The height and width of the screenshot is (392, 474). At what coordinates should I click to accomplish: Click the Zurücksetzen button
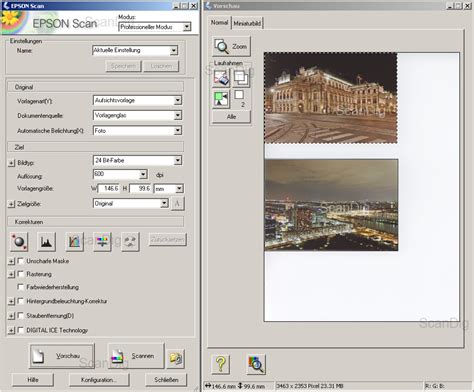pos(167,239)
